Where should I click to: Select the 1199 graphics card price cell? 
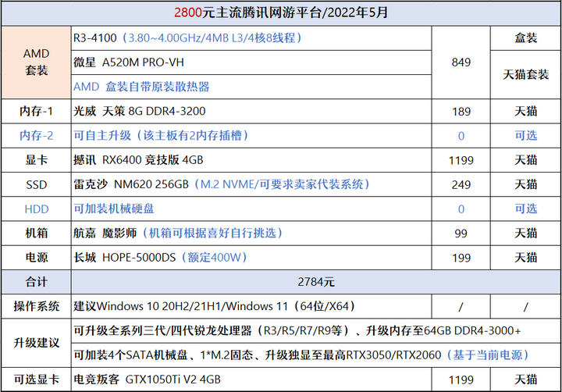461,160
